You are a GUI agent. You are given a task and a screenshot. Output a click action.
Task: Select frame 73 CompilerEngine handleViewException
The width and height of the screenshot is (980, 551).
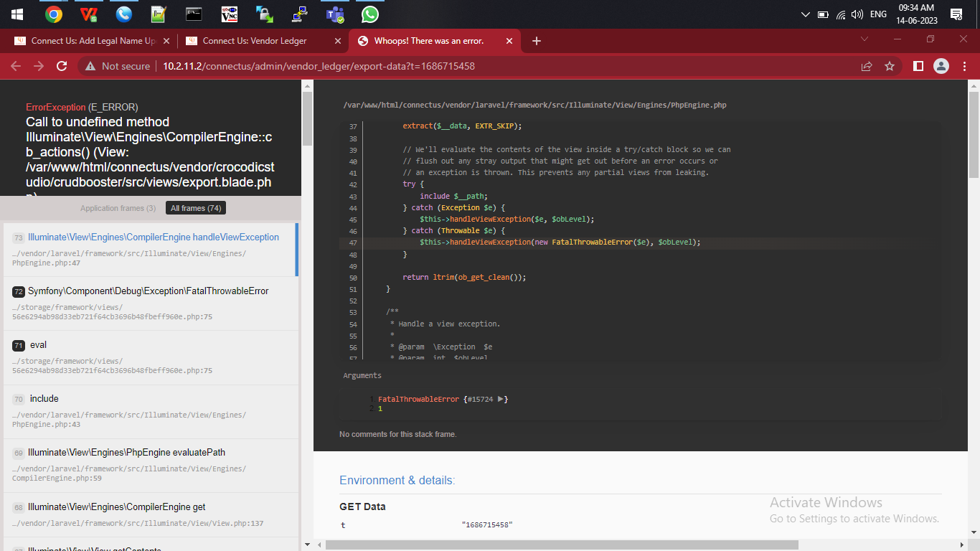point(149,250)
